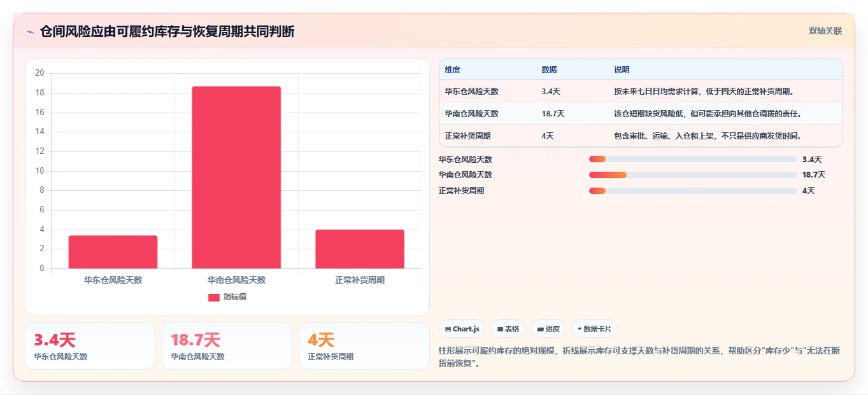Screen dimensions: 868x395
Task: Click the 维度 column header
Action: 453,69
